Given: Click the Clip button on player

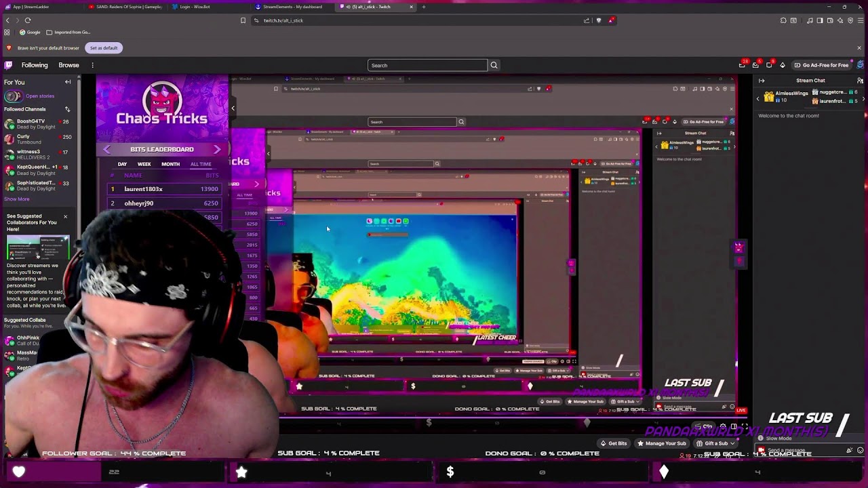Looking at the screenshot, I should (703, 426).
